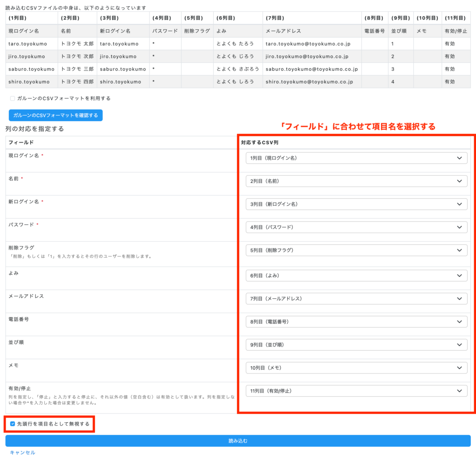Open the 並び順 column dropdown
This screenshot has height=458, width=476.
coord(356,345)
